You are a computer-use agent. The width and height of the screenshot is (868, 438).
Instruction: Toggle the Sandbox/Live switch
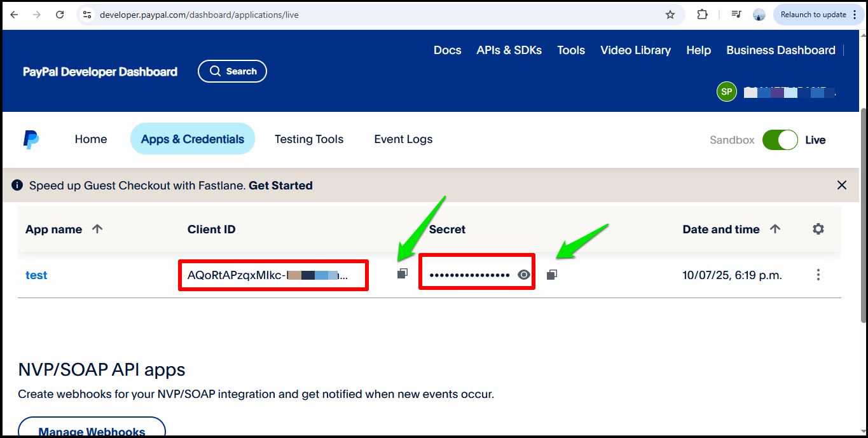(x=780, y=140)
